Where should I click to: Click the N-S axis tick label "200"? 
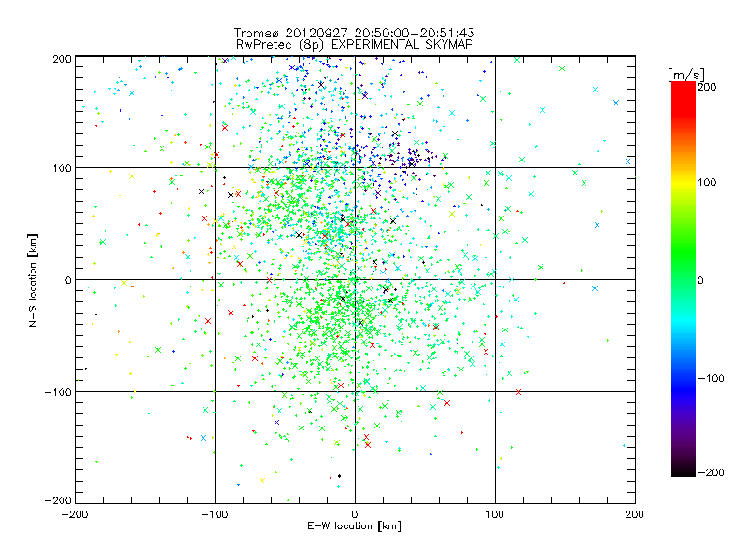pos(62,59)
